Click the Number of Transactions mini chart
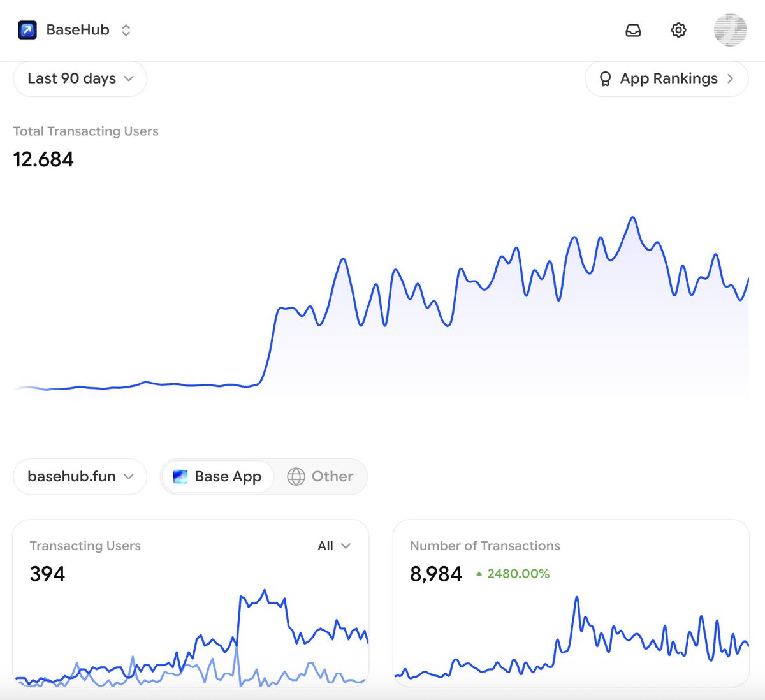The width and height of the screenshot is (765, 700). (572, 638)
